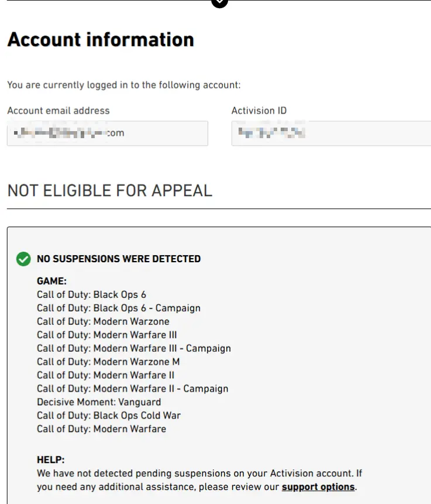Click the Account email address label text
This screenshot has width=431, height=504.
(x=58, y=111)
